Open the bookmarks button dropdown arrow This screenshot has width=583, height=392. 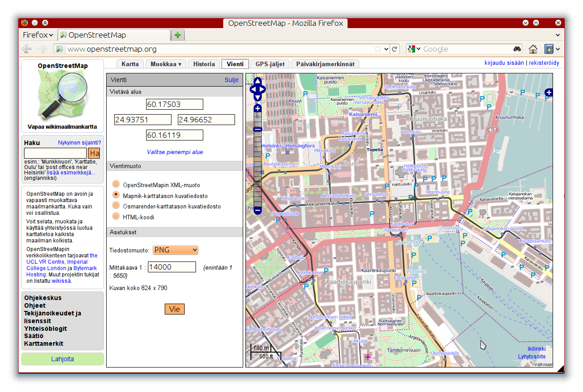click(558, 49)
